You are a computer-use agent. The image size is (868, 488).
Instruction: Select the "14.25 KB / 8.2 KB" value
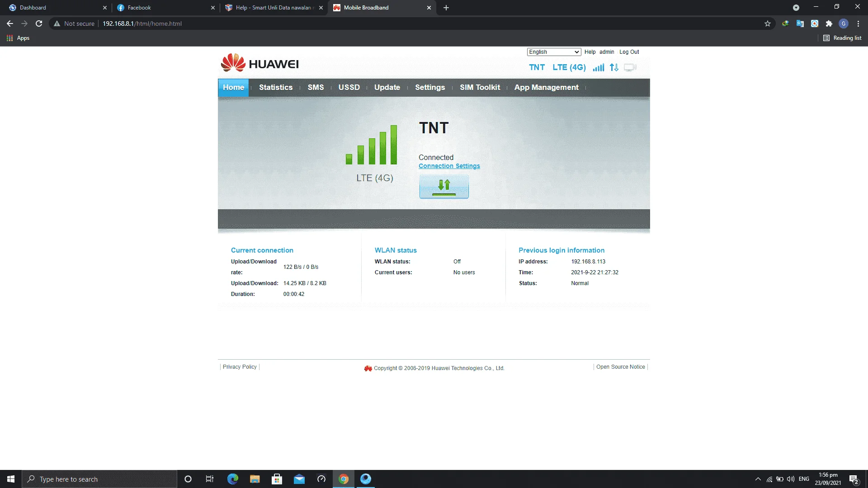(x=305, y=283)
